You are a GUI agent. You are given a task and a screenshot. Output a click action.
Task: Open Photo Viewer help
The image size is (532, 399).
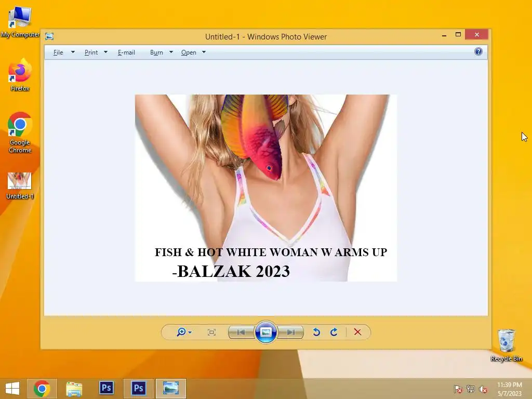click(x=478, y=51)
